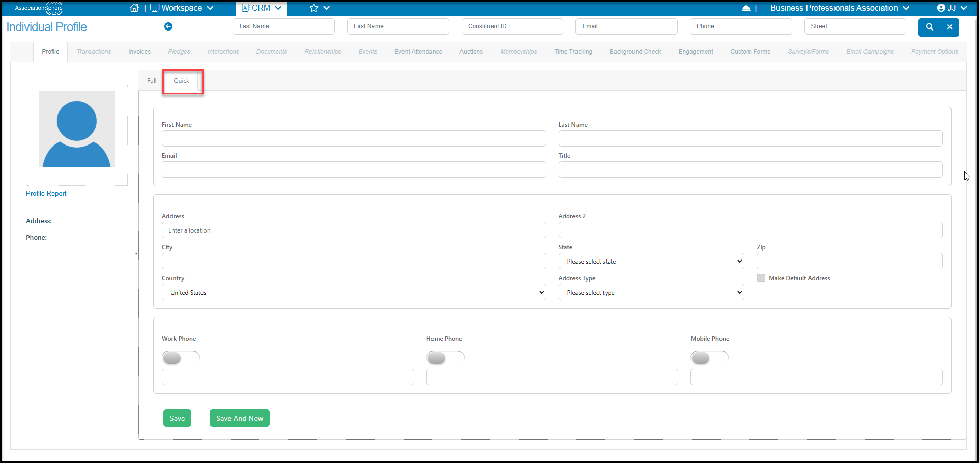Click the green Save button
Image resolution: width=980 pixels, height=463 pixels.
point(177,418)
